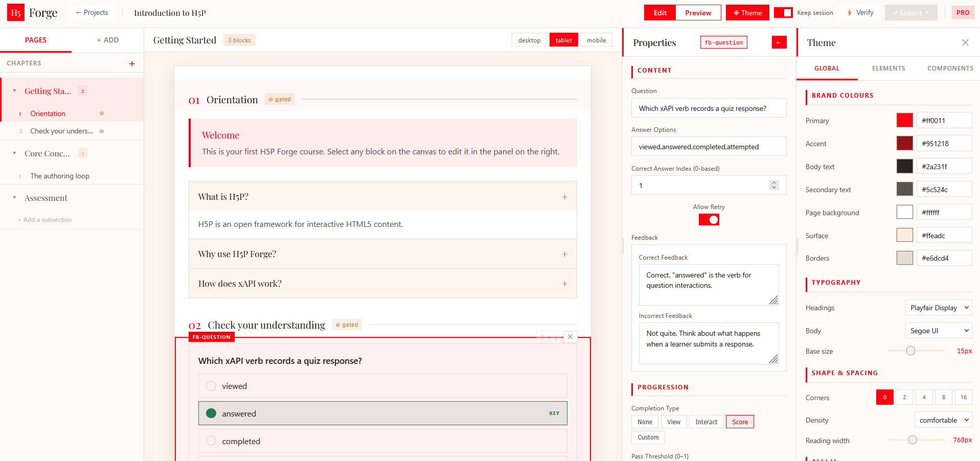Open the Density dropdown
The height and width of the screenshot is (461, 980).
(x=943, y=420)
